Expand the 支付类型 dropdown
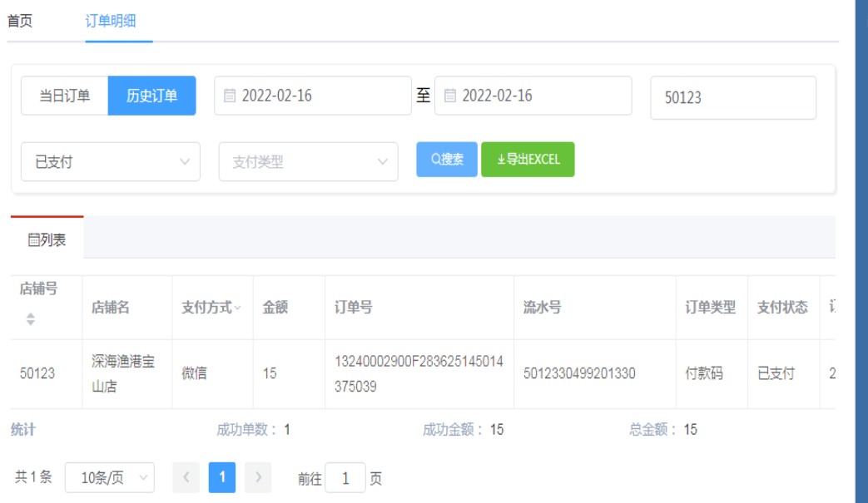 tap(308, 162)
